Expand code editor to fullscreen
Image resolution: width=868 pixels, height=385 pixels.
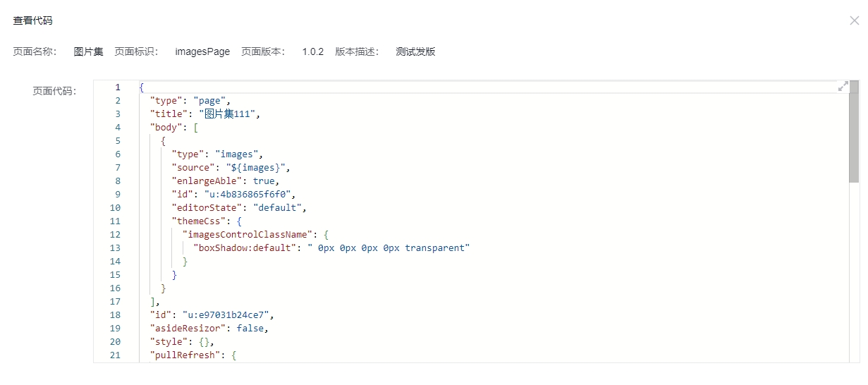[843, 87]
